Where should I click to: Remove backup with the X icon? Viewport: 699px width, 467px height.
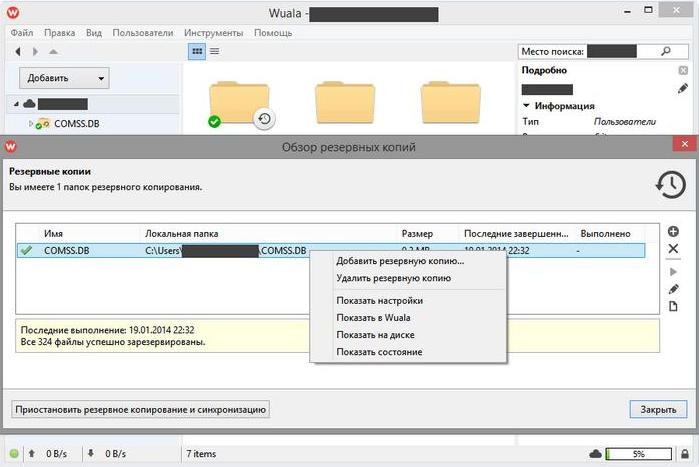673,249
